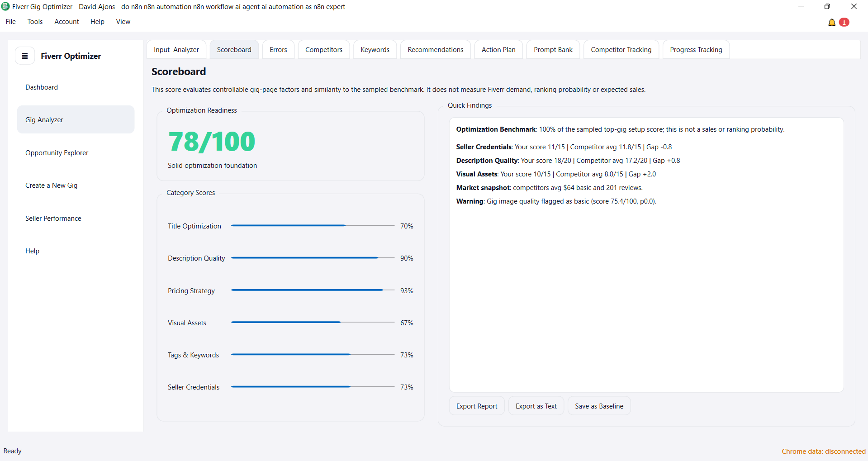
Task: Open the Help menu in menu bar
Action: tap(97, 22)
